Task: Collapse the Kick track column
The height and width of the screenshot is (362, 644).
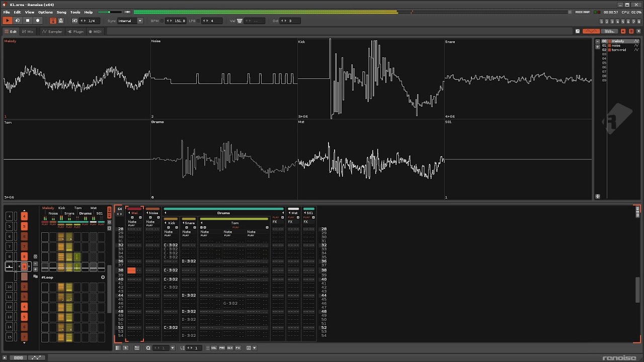Action: [166, 223]
